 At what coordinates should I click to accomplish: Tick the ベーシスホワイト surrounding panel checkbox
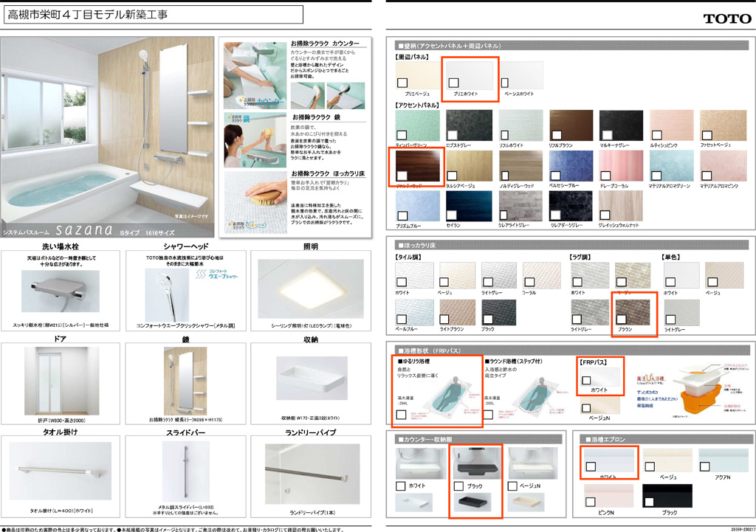click(x=505, y=83)
